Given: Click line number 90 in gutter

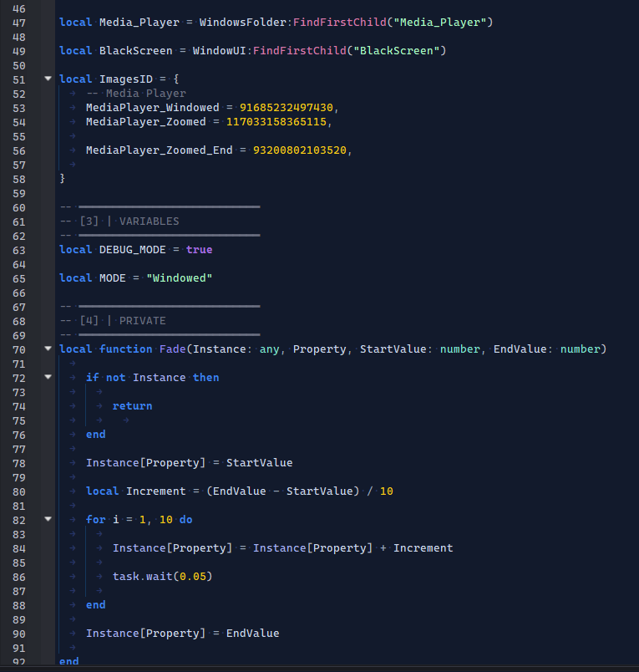Looking at the screenshot, I should tap(19, 634).
